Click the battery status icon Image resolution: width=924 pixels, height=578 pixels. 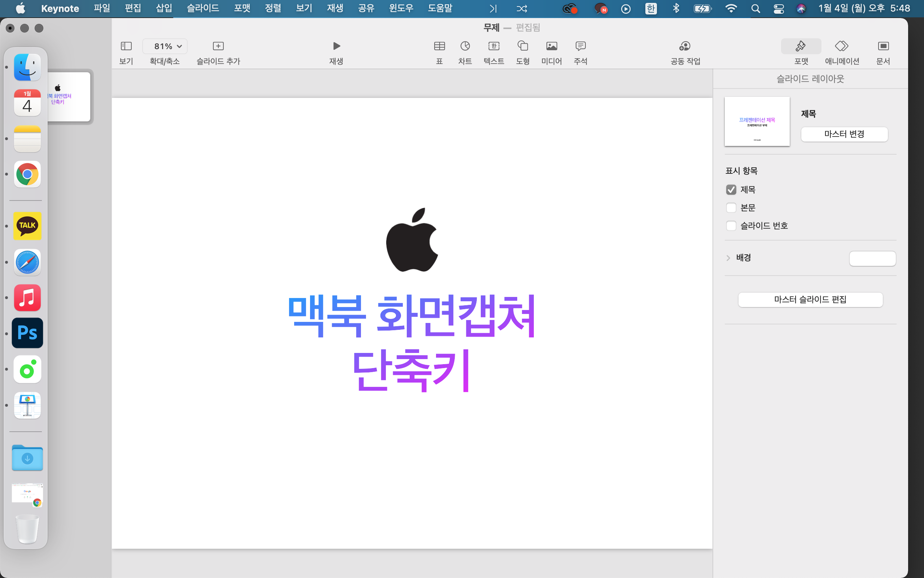click(702, 8)
